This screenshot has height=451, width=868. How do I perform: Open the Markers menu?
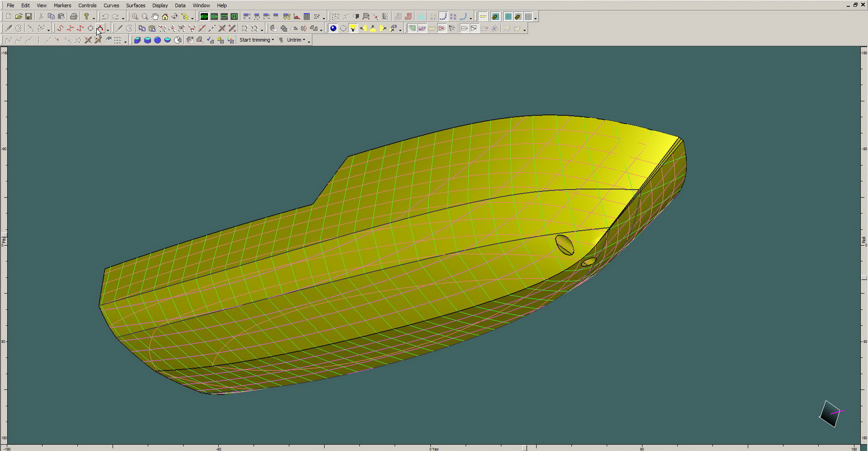point(62,5)
